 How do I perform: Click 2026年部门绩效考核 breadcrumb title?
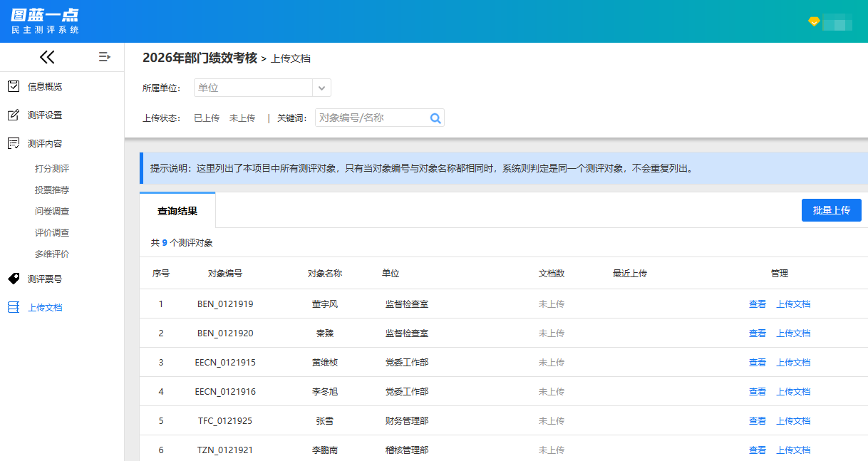tap(200, 58)
